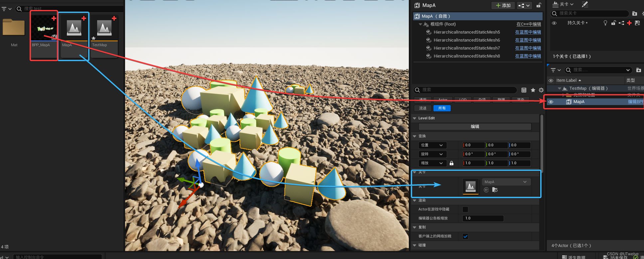This screenshot has width=644, height=259.
Task: Click the lighting bulb icon on persistent level row
Action: (605, 23)
